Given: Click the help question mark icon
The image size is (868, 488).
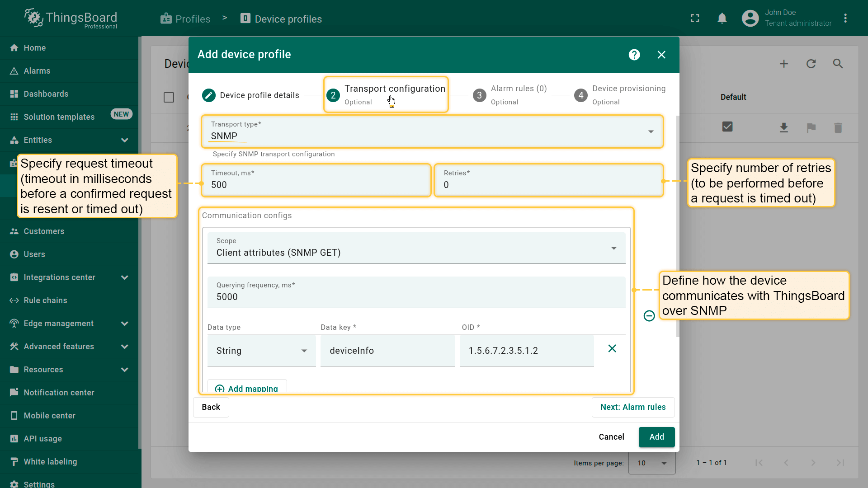Looking at the screenshot, I should [634, 55].
